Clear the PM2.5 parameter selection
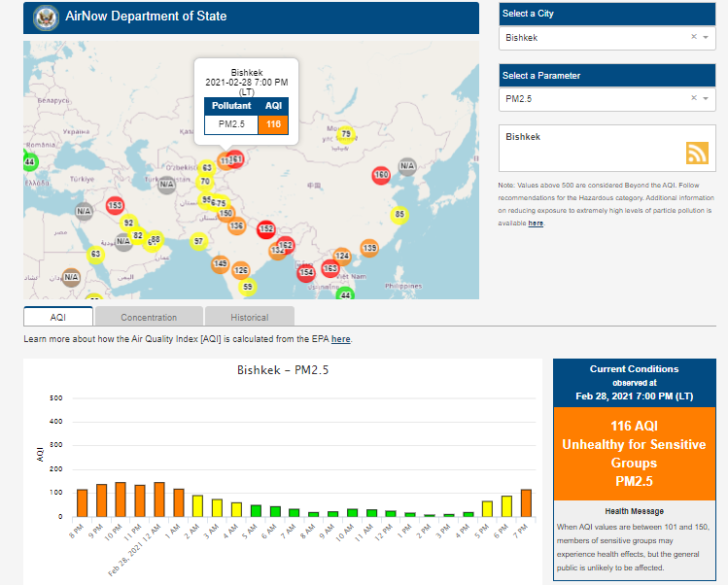The height and width of the screenshot is (585, 728). click(694, 98)
